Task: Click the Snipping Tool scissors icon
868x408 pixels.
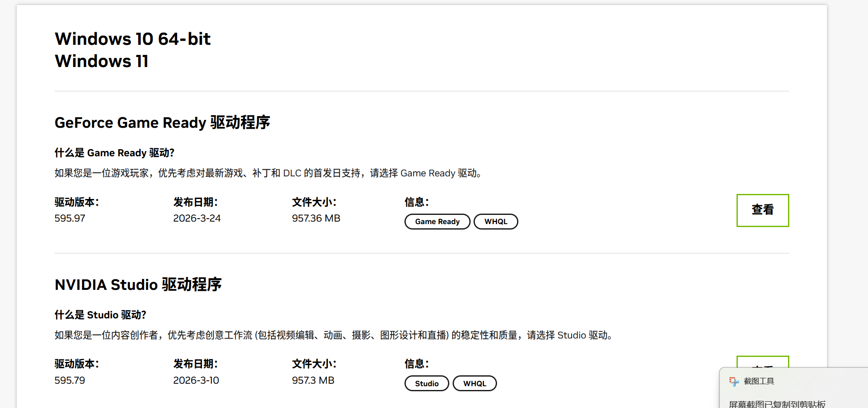Action: (734, 381)
